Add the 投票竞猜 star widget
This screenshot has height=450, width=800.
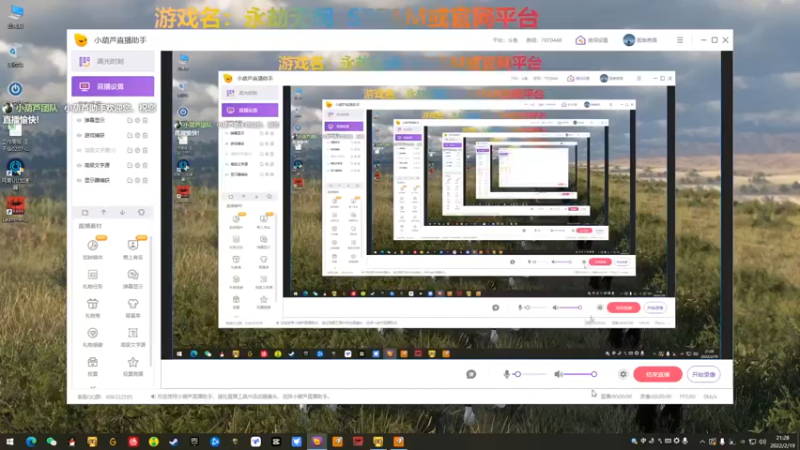[x=133, y=366]
